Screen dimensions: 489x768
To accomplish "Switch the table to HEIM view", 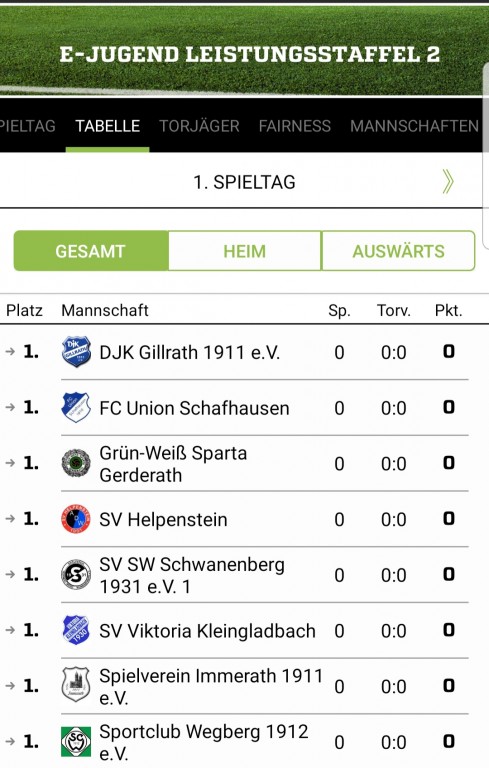I will pos(244,251).
